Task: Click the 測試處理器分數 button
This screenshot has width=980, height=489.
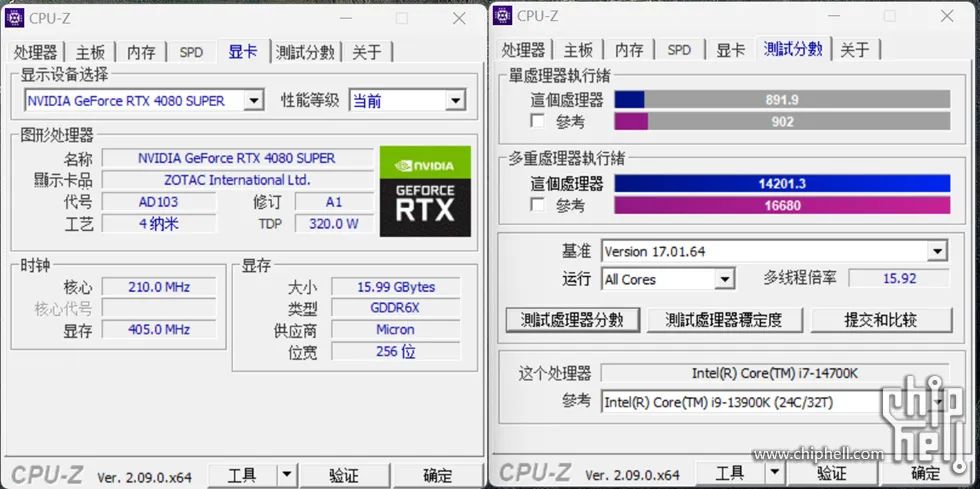Action: (572, 320)
